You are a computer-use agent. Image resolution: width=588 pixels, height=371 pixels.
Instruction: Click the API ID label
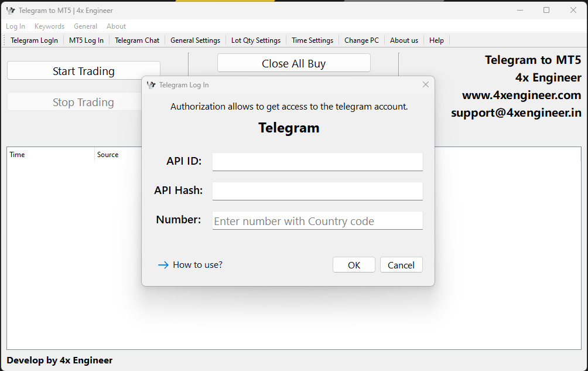tap(184, 161)
